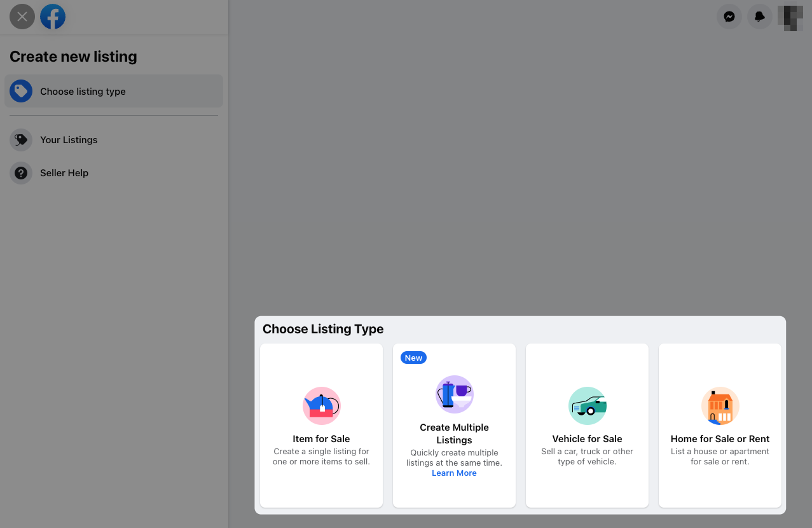Image resolution: width=812 pixels, height=528 pixels.
Task: Select Choose listing type in the sidebar
Action: pos(83,91)
